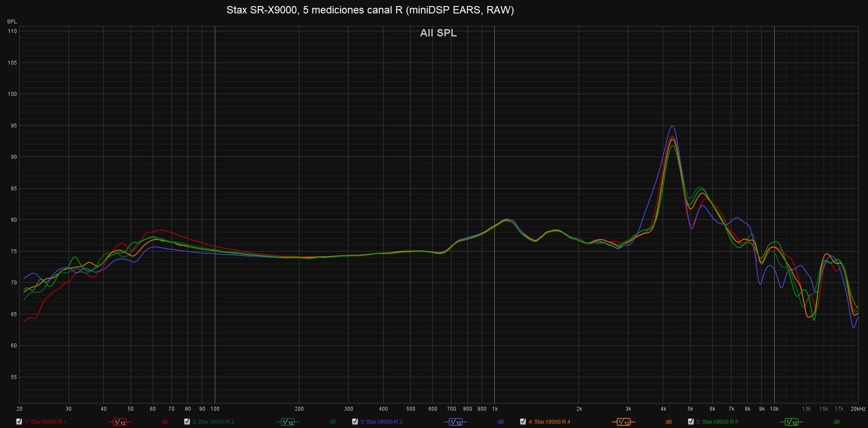The width and height of the screenshot is (868, 428).
Task: Click the orange dB readout for trace 4
Action: 669,422
